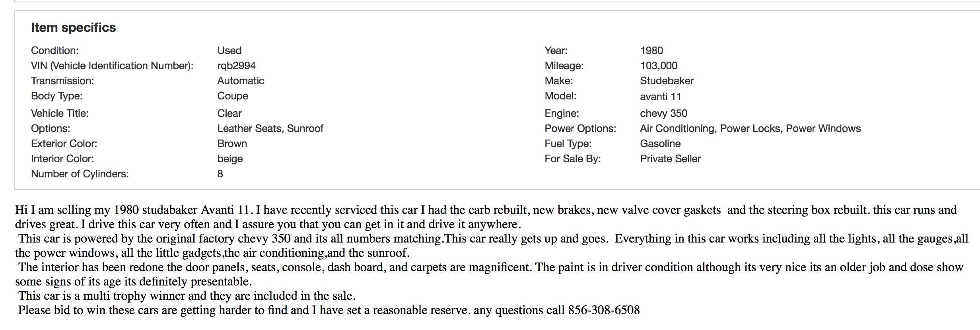Click the Gasoline fuel type value

tap(660, 144)
